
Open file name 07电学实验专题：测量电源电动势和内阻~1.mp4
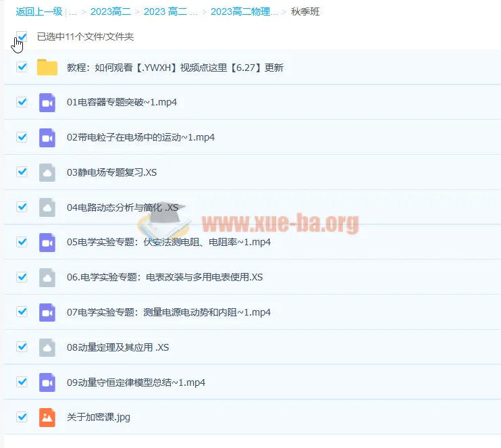click(x=169, y=312)
